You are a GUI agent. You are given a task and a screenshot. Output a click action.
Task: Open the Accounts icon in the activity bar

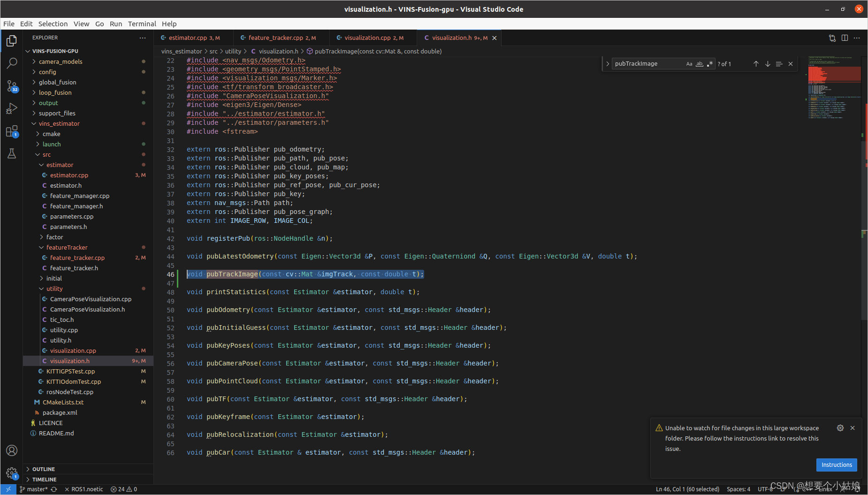12,450
